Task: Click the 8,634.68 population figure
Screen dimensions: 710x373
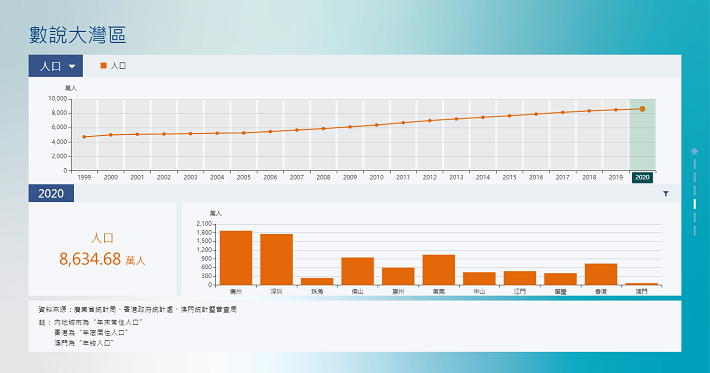Action: [x=90, y=259]
